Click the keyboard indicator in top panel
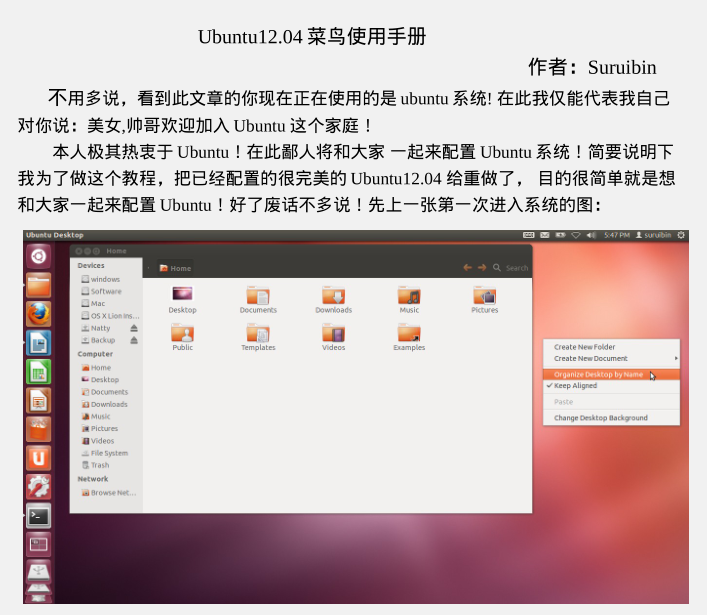707x615 pixels. click(528, 235)
